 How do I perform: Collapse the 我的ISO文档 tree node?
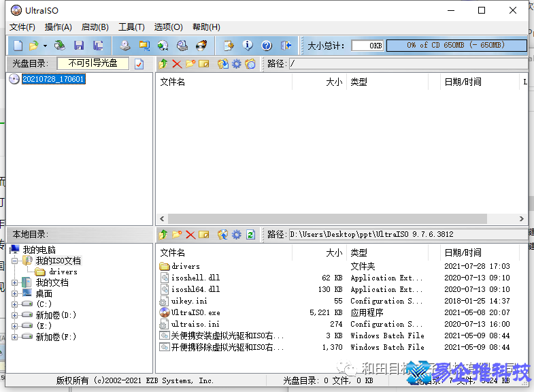(15, 261)
